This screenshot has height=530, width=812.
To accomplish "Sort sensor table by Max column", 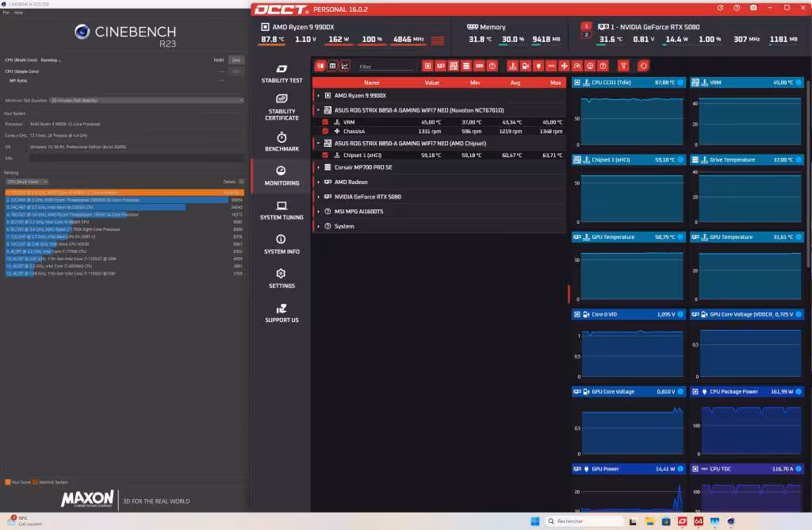I will [x=555, y=83].
